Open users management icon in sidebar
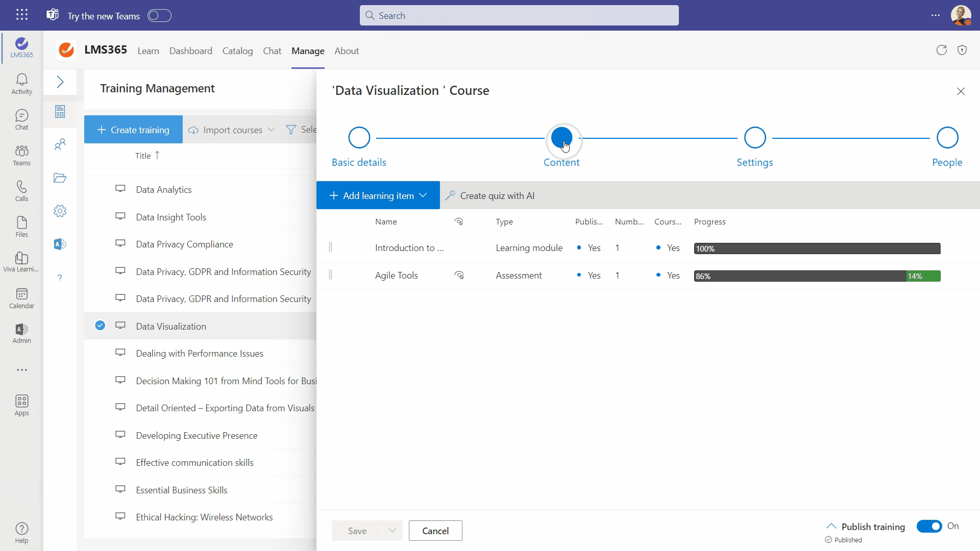Screen dimensions: 980x551 [60, 144]
